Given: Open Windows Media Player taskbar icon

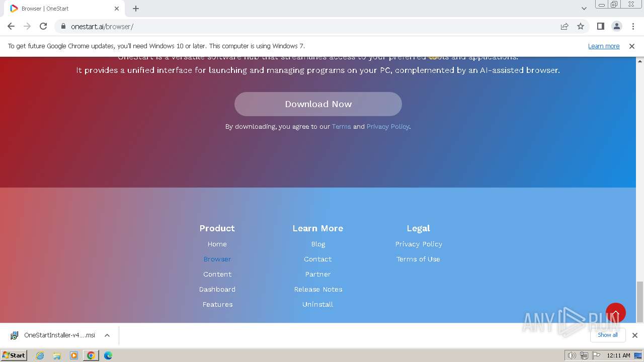Looking at the screenshot, I should point(74,355).
